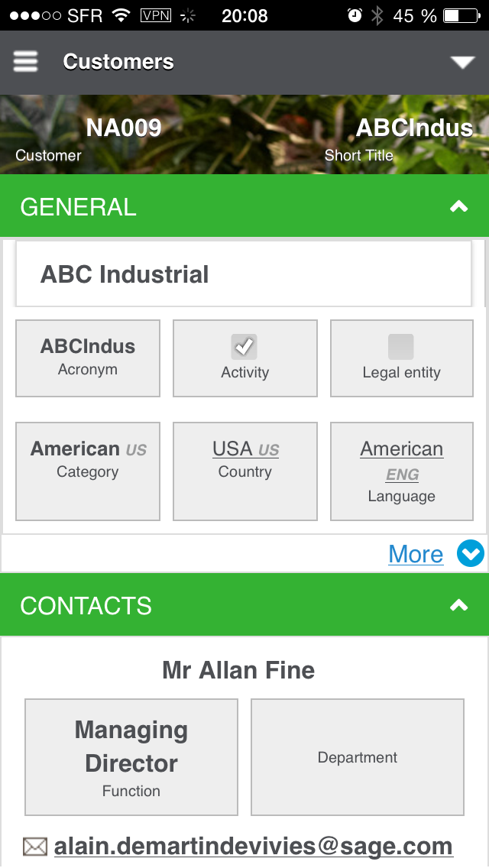Collapse the CONTACTS section
Viewport: 489px width, 868px height.
[458, 605]
